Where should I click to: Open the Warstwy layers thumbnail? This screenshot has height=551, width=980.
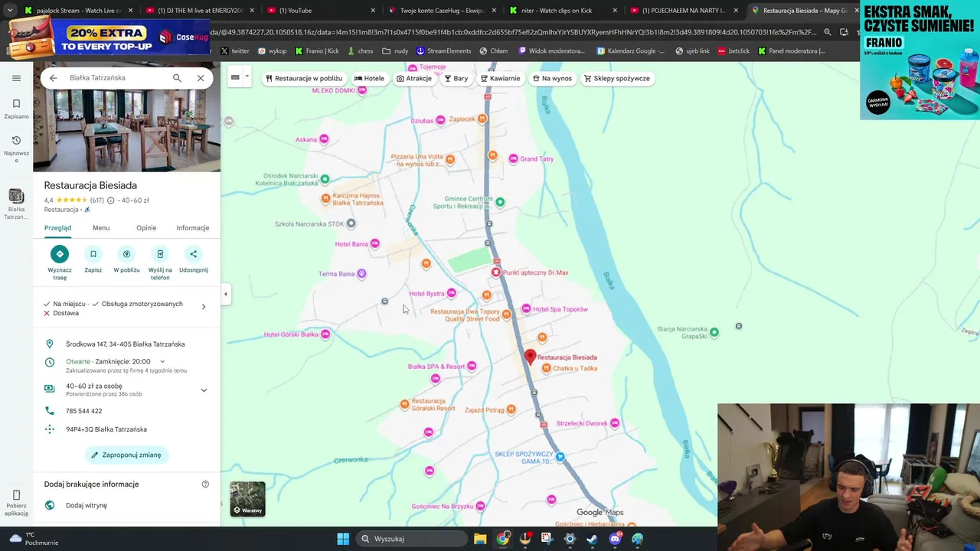(248, 499)
